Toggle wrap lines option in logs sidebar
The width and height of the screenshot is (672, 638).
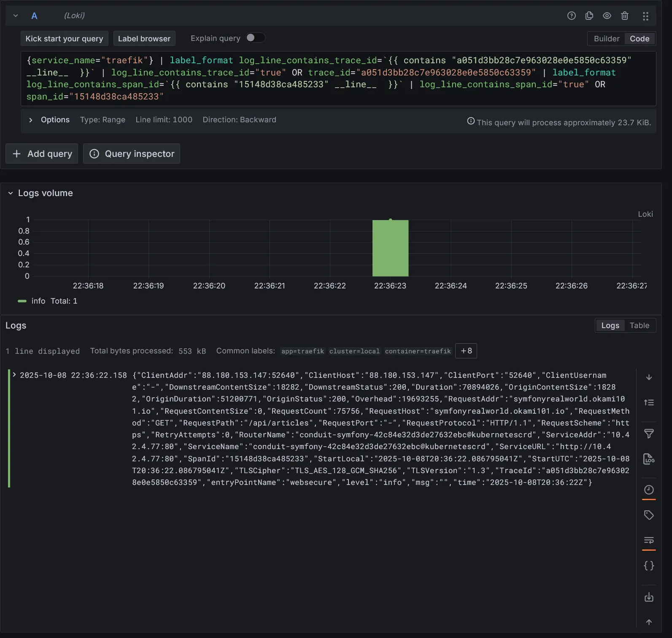click(649, 540)
